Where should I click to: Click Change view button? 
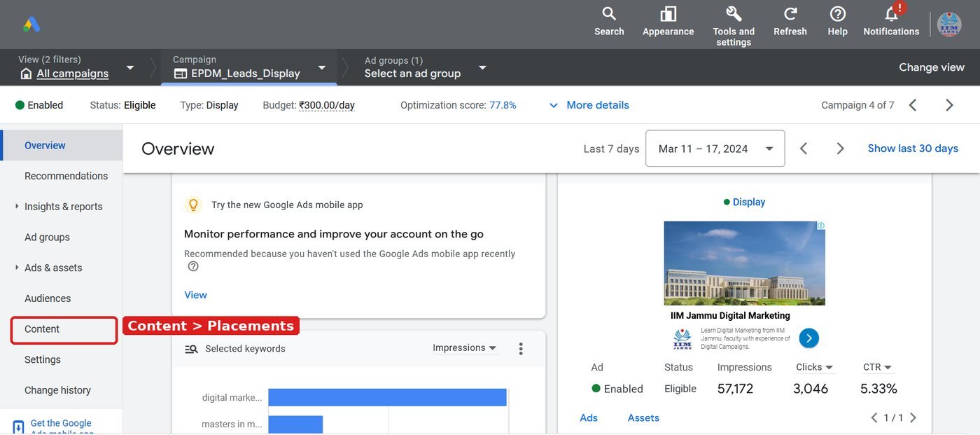click(932, 67)
